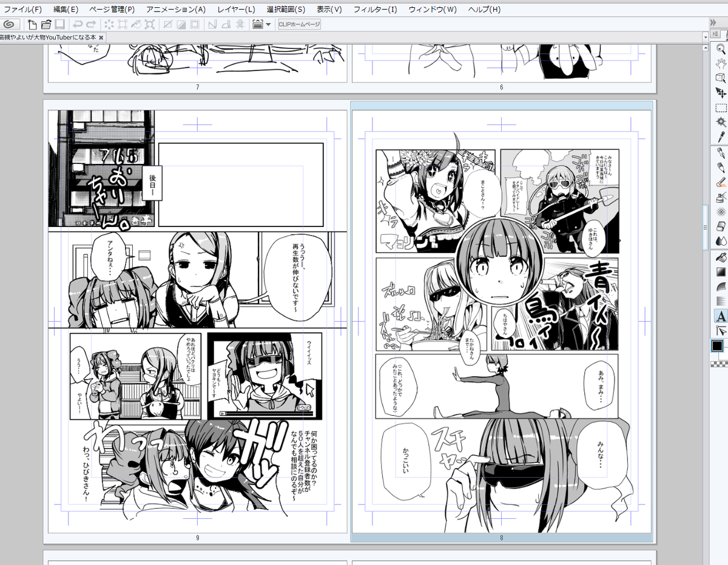Select the Correct Line arrow tool
The height and width of the screenshot is (565, 728).
click(721, 331)
